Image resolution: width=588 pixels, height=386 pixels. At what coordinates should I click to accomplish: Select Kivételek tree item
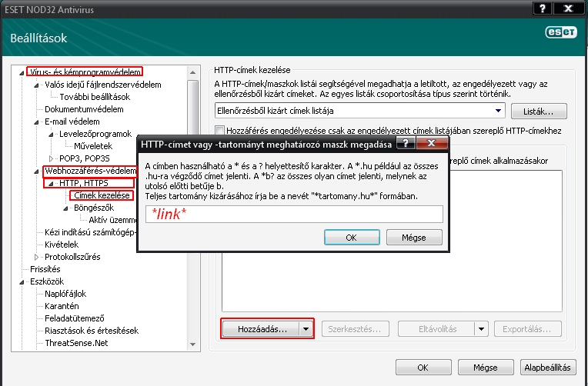[x=62, y=245]
